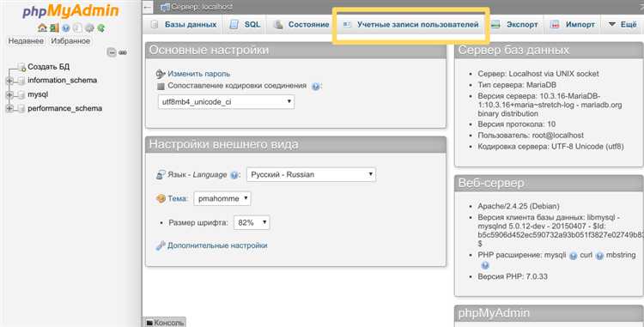
Task: Click the new database icon beside Создать БД
Action: pos(21,67)
